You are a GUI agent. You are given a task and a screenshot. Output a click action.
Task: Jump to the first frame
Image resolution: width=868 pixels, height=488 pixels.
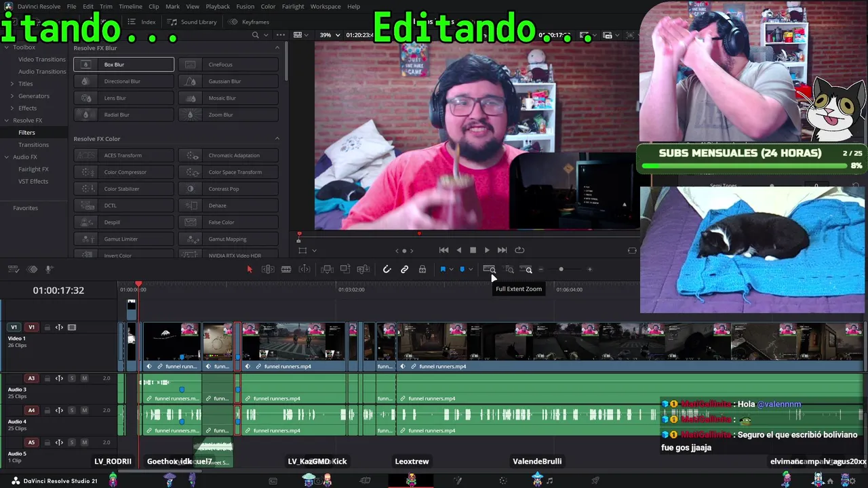[443, 250]
